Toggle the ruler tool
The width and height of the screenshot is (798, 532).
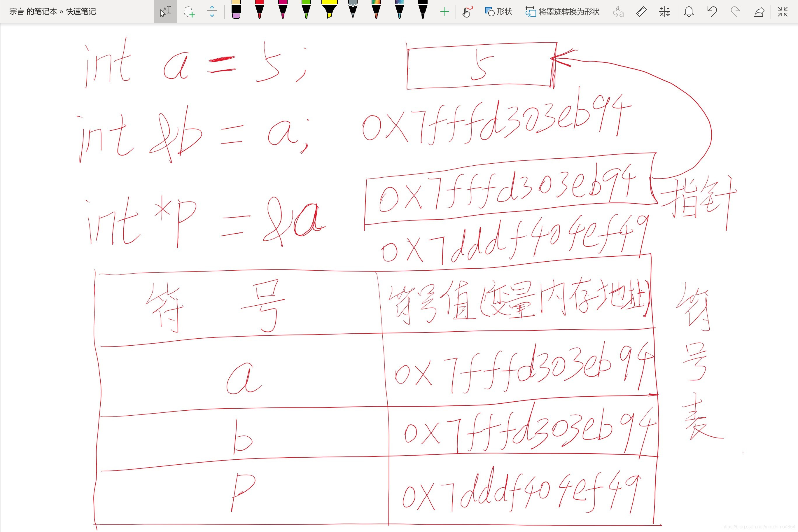[x=641, y=12]
